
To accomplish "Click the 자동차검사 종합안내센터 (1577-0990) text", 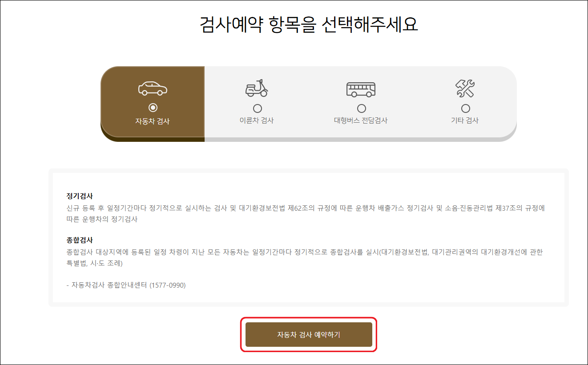I will pos(129,285).
